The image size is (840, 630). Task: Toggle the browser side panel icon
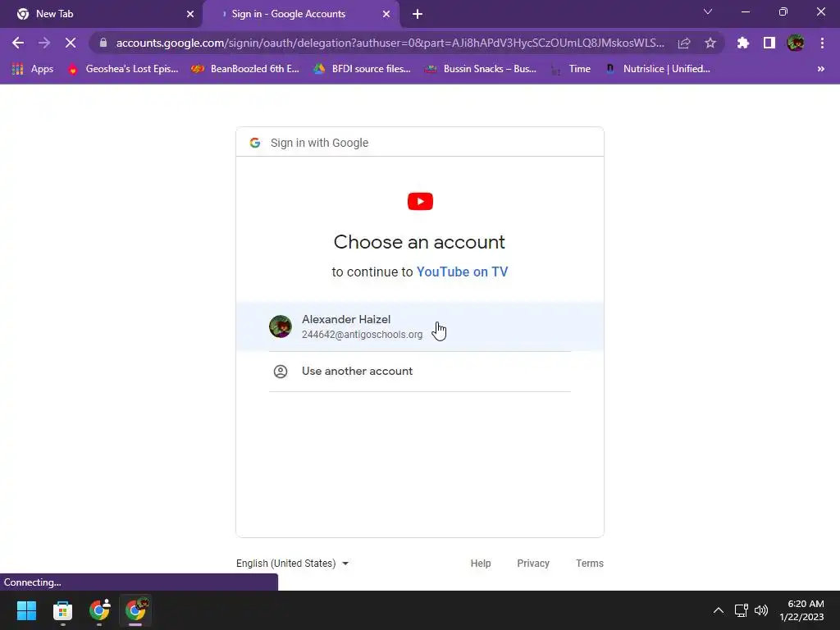[x=769, y=43]
